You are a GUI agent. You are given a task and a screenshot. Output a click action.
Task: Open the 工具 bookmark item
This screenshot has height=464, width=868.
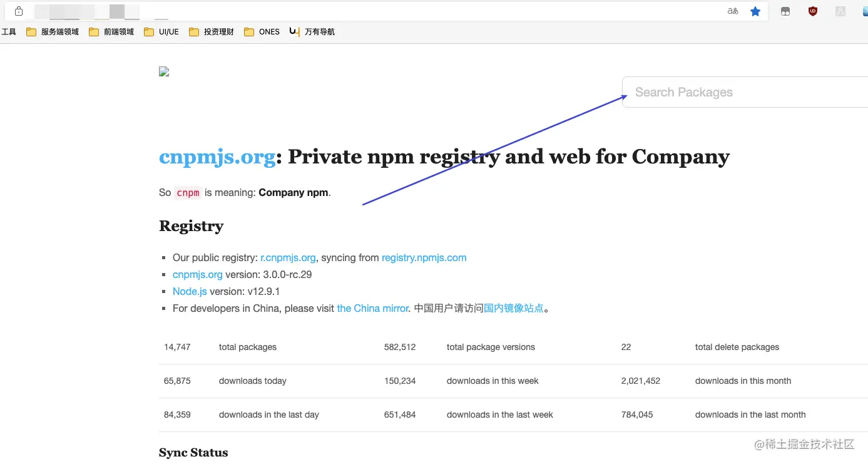(8, 32)
